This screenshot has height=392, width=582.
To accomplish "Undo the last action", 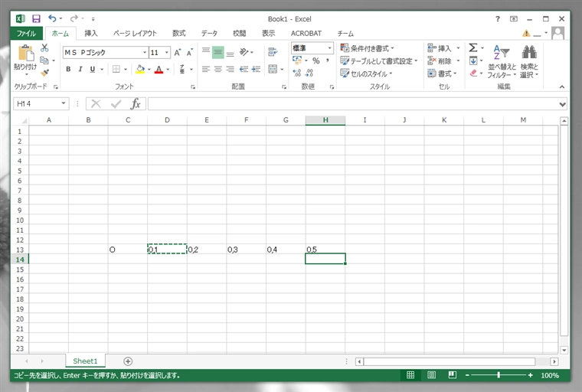I will click(x=52, y=18).
